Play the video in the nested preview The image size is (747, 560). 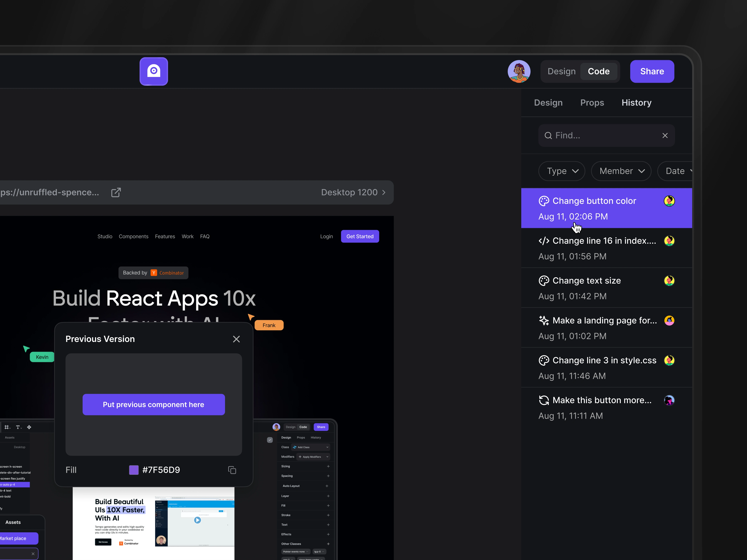[198, 520]
